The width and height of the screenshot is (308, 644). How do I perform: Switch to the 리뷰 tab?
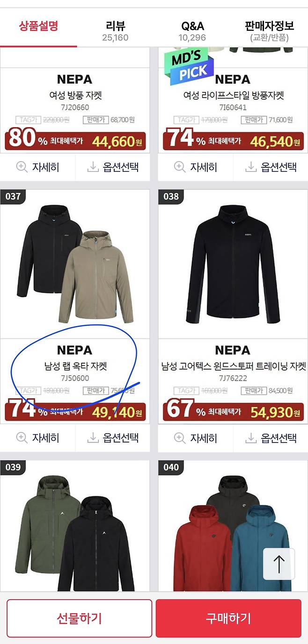115,30
